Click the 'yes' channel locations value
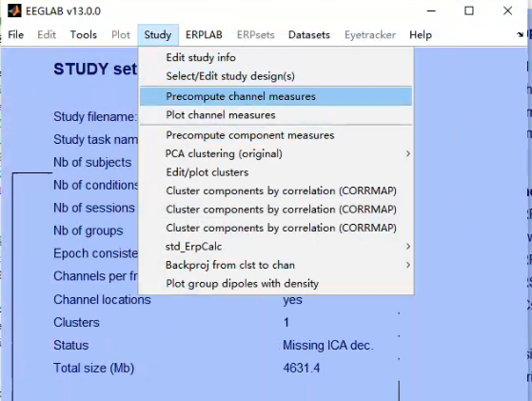Image resolution: width=532 pixels, height=401 pixels. (x=292, y=300)
